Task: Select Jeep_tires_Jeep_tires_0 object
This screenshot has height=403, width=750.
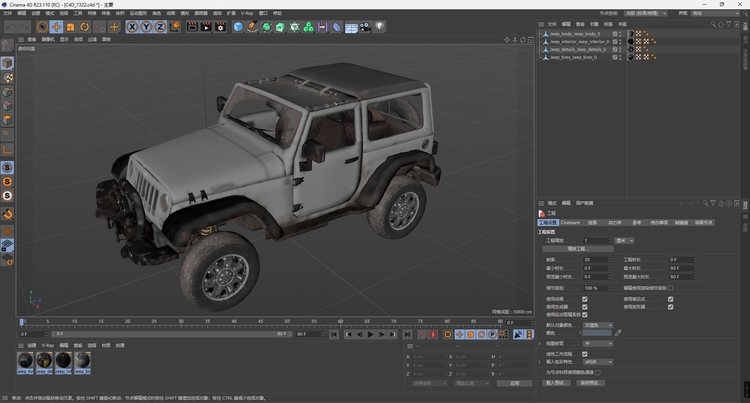Action: (573, 57)
